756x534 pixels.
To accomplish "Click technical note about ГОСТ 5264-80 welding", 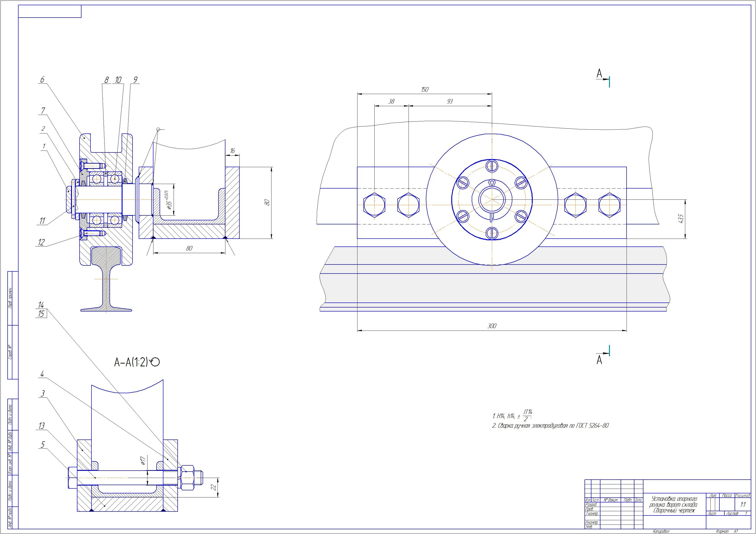I will (x=550, y=426).
